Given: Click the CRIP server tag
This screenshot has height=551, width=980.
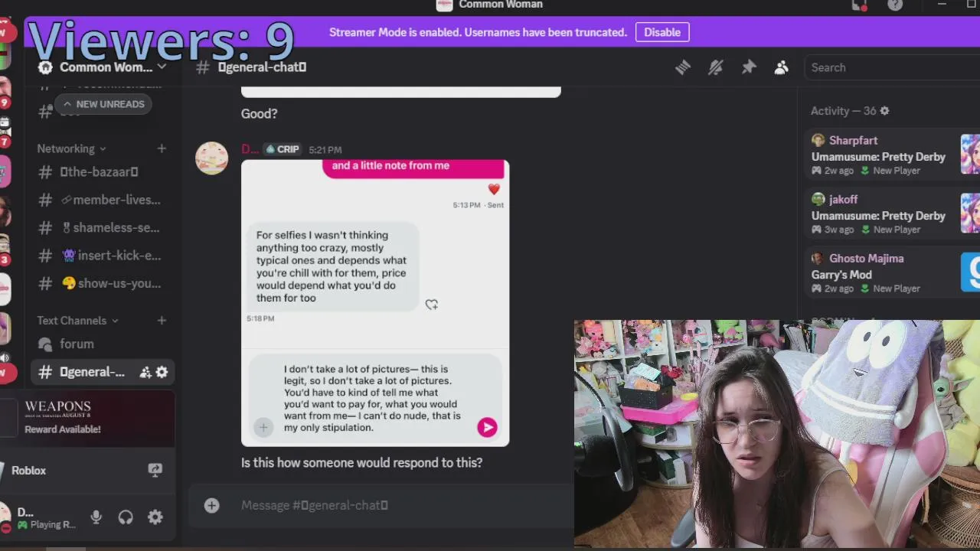Looking at the screenshot, I should (x=283, y=149).
